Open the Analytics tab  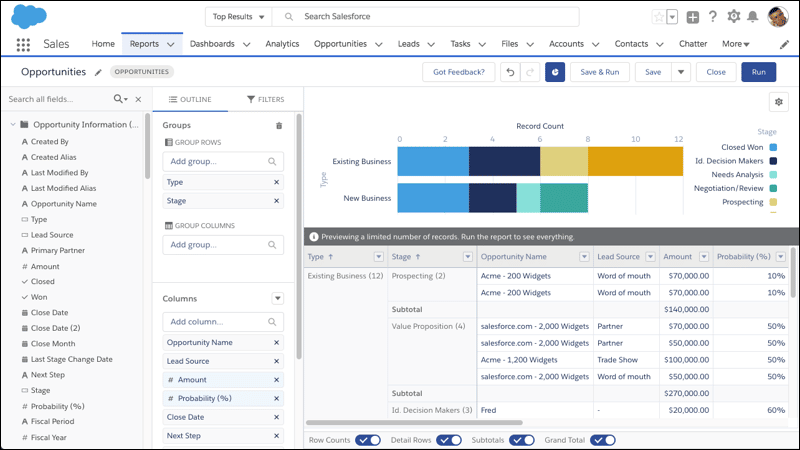(x=282, y=44)
